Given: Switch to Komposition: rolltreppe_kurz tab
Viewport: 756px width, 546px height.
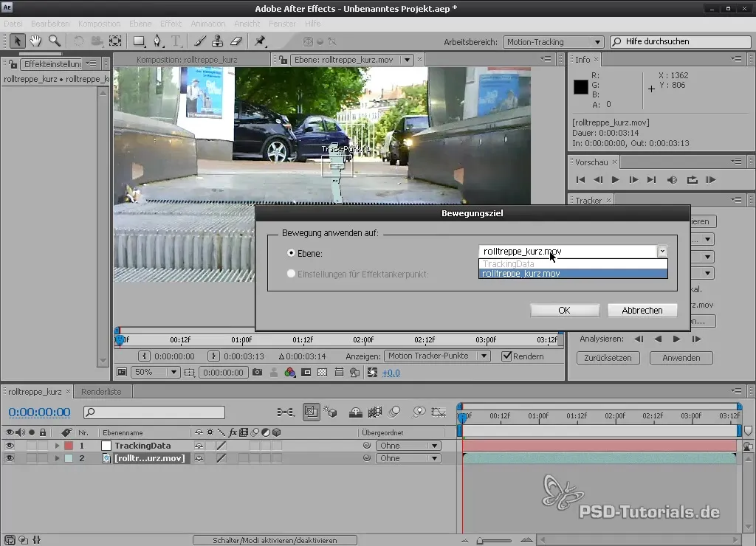Looking at the screenshot, I should [187, 60].
